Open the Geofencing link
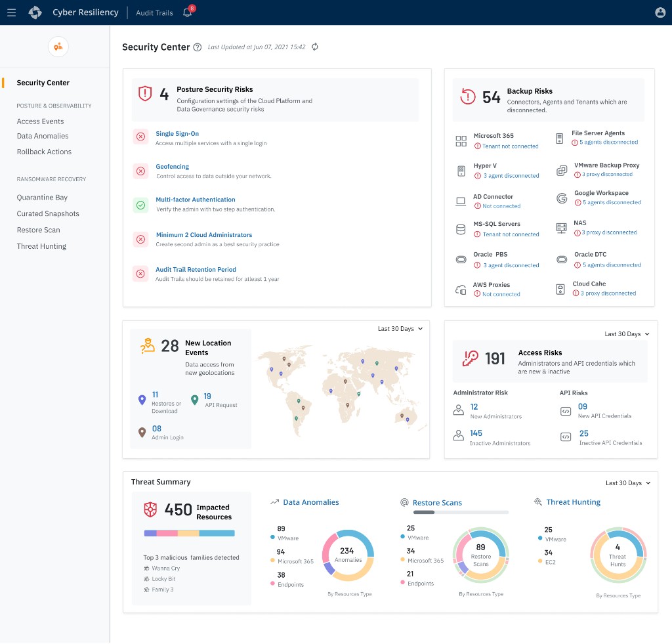The width and height of the screenshot is (672, 644). click(x=173, y=166)
